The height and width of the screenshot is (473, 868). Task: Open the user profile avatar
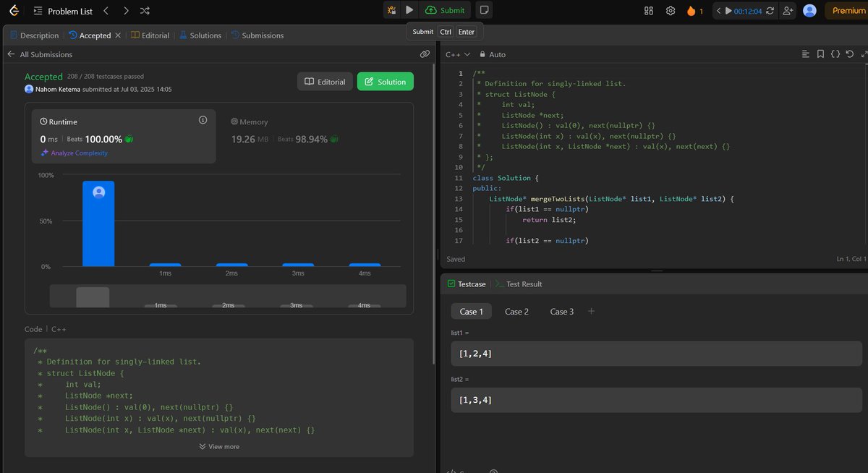810,11
